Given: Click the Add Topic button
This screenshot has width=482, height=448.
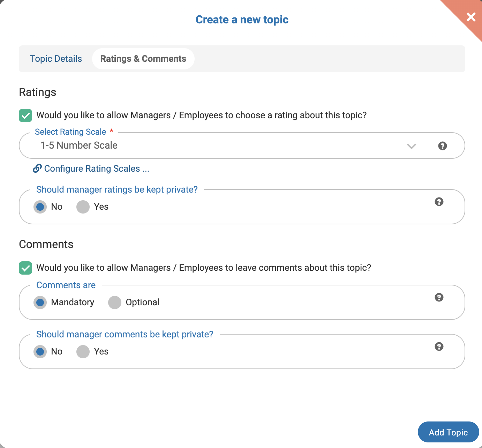Looking at the screenshot, I should pos(448,432).
